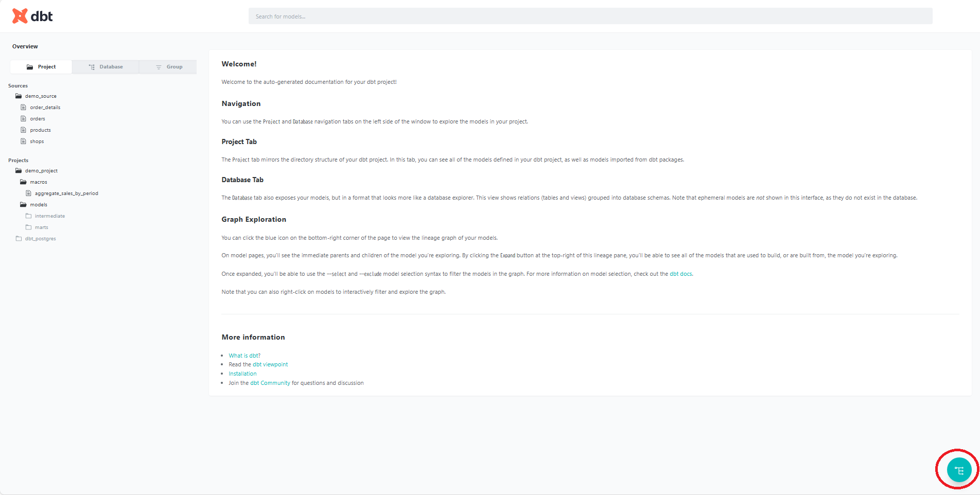The width and height of the screenshot is (980, 495).
Task: Collapse the demo_source folder icon
Action: tap(19, 96)
